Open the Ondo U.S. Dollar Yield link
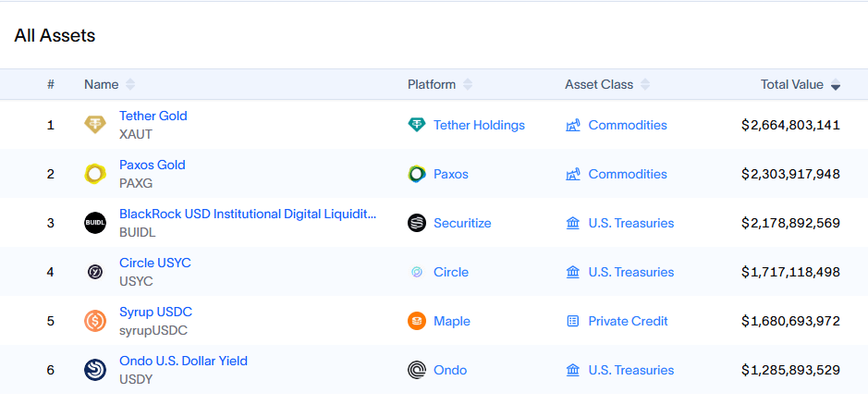This screenshot has width=868, height=405. click(x=183, y=361)
